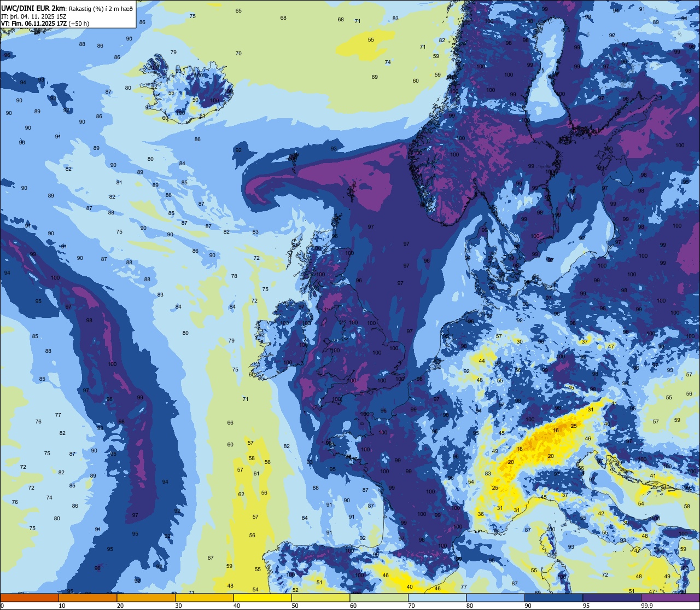Select the 10–20 legend color swatch
This screenshot has width=700, height=610.
pos(87,597)
